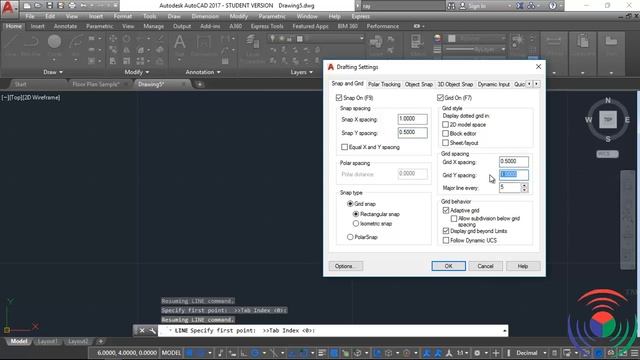Select the Isometric snap radio button
This screenshot has height=360, width=640.
(356, 224)
